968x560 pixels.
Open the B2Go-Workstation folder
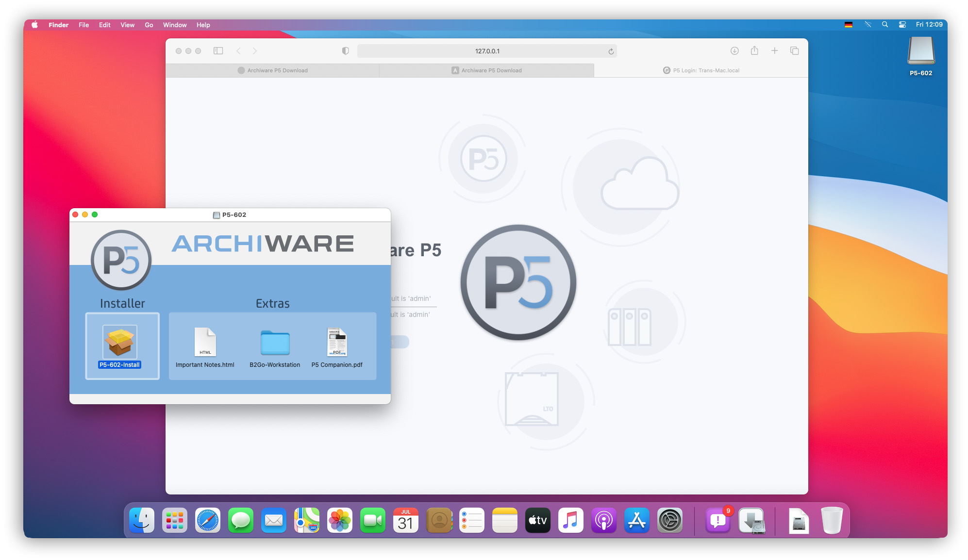275,347
